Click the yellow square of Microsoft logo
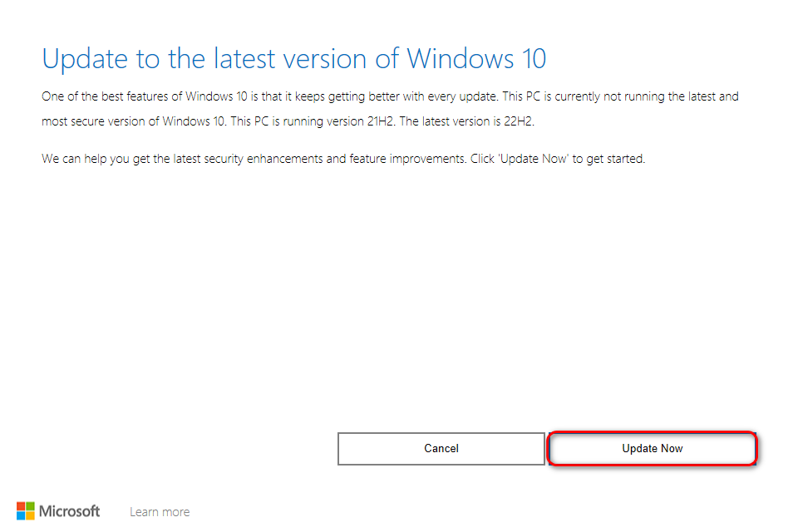 [30, 515]
